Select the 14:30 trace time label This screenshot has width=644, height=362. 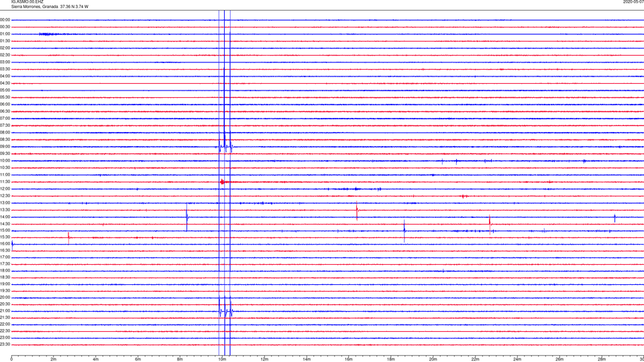[5, 224]
